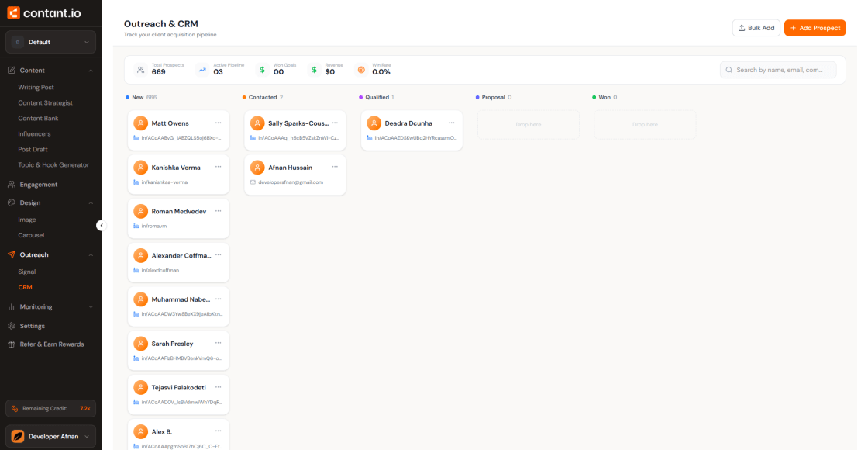Click the Total Prospects 669 value
This screenshot has width=868, height=450.
pyautogui.click(x=158, y=72)
